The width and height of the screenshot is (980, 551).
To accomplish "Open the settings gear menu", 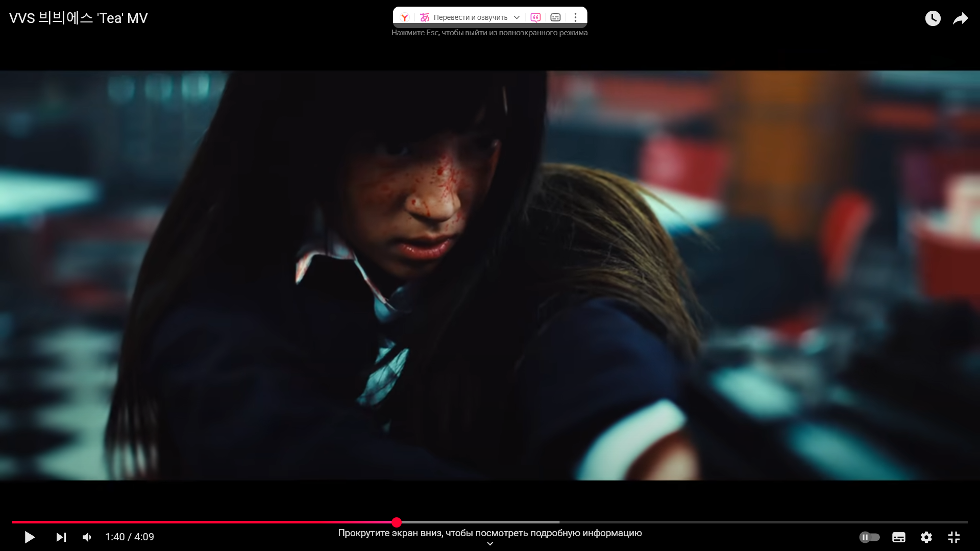I will click(926, 537).
